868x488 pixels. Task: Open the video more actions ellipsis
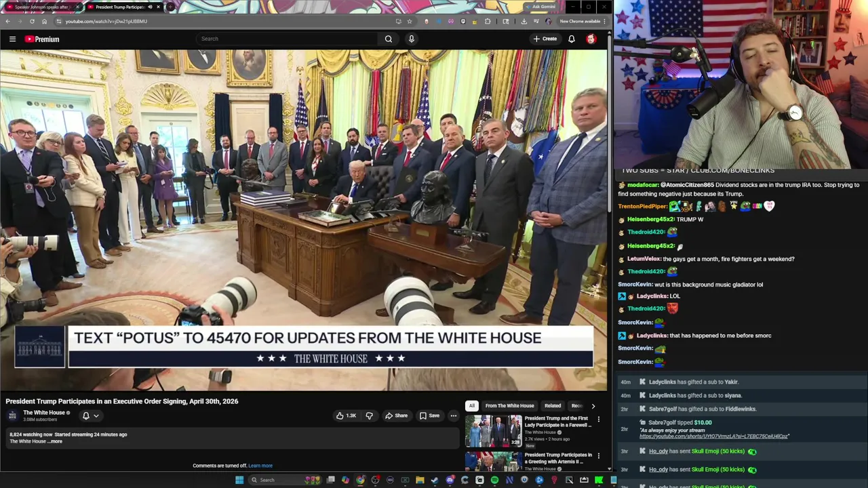(x=453, y=415)
